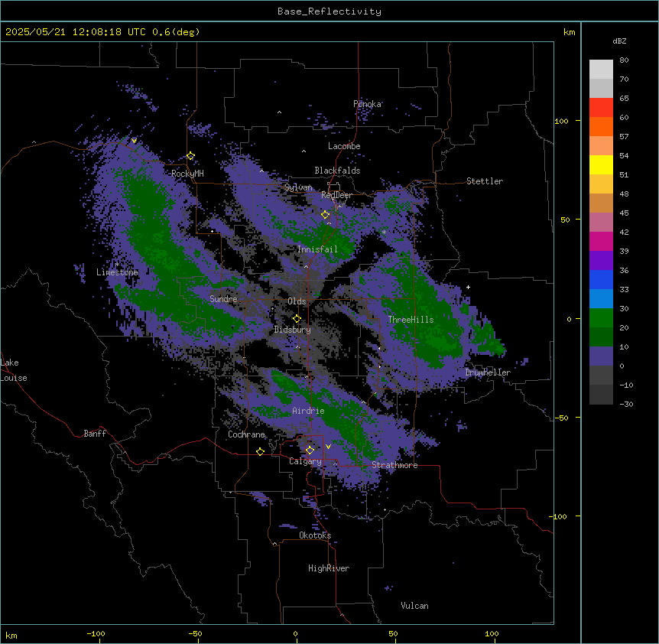Click the ThreeHills label

(x=411, y=320)
